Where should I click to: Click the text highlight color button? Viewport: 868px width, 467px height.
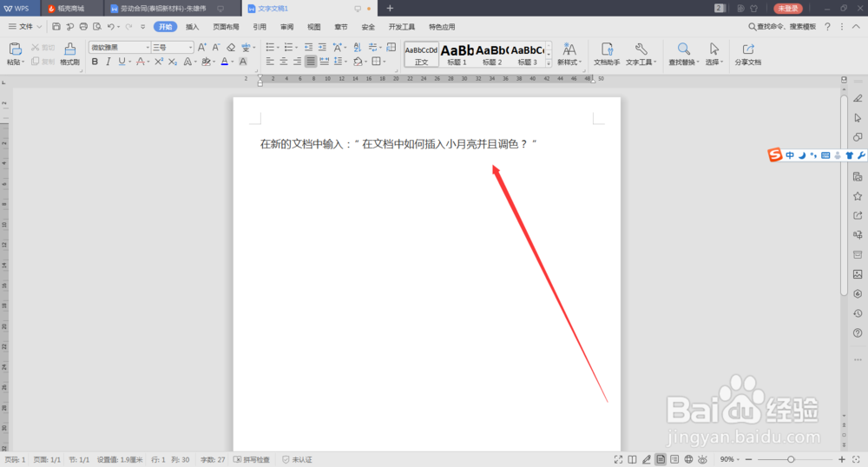click(x=206, y=62)
